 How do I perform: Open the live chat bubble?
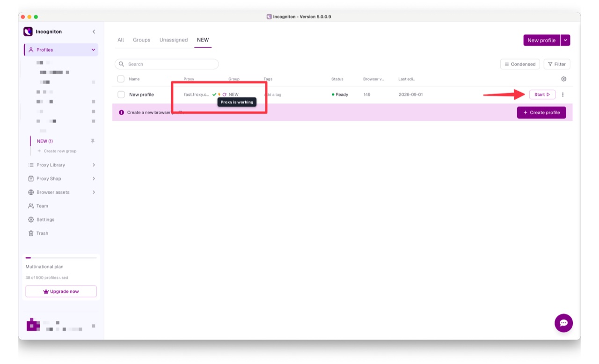[563, 323]
